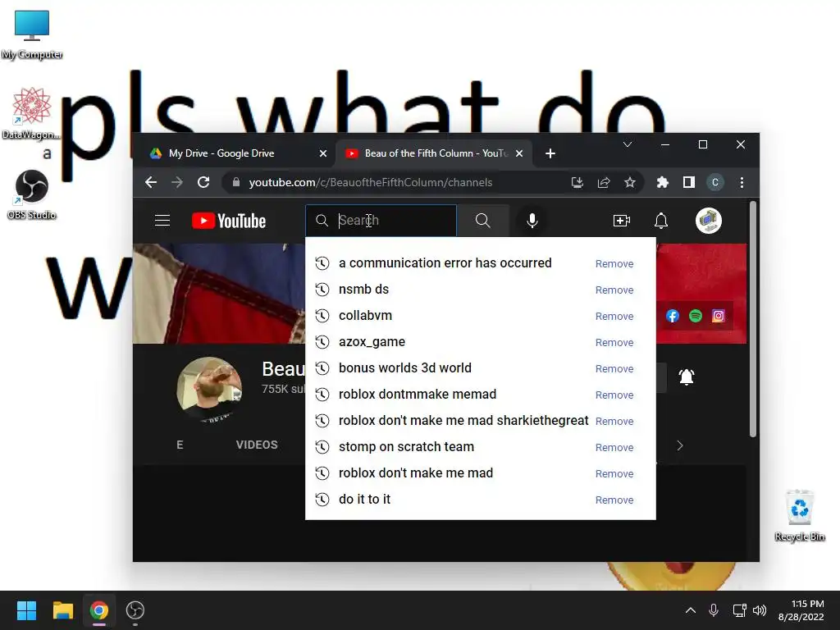Screen dimensions: 840x630
Task: Remove 'a communication error has occurred' from history
Action: click(614, 263)
